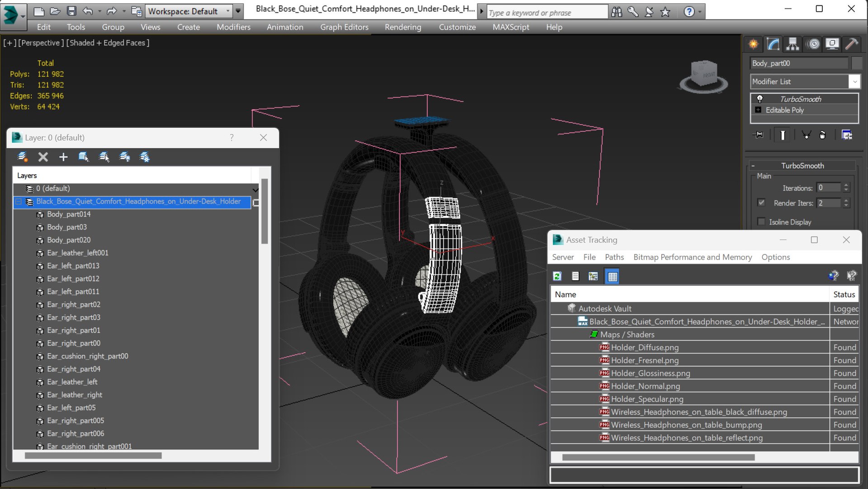Screen dimensions: 868x489
Task: Remove modifier from stack with the trash icon
Action: tap(823, 135)
